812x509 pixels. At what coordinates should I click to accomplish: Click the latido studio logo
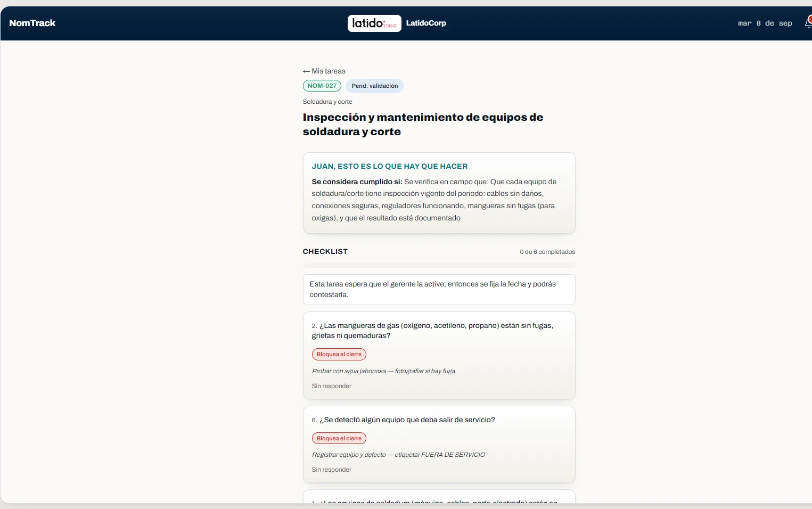click(x=374, y=23)
